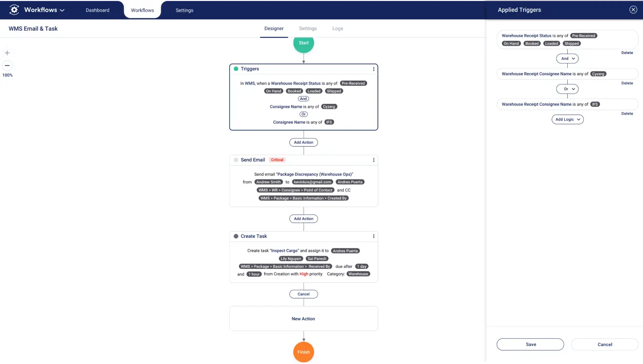Open the And logic operator dropdown
The width and height of the screenshot is (643, 364).
pyautogui.click(x=567, y=58)
